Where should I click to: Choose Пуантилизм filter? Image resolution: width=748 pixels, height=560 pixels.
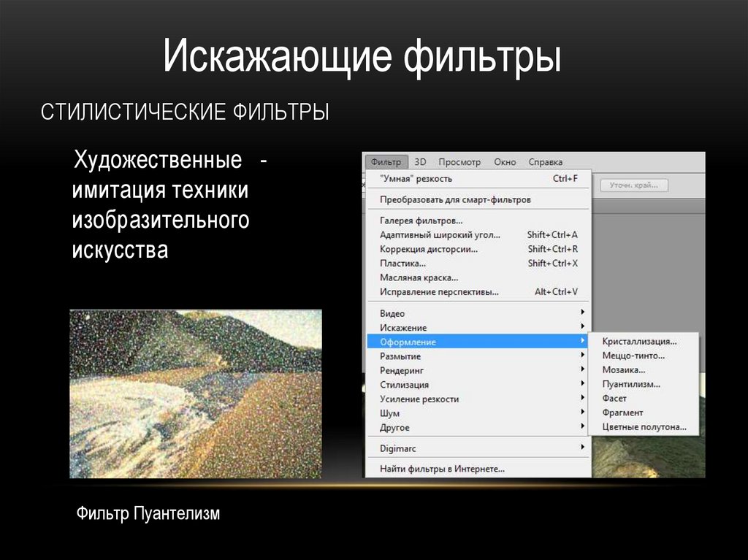tap(644, 385)
